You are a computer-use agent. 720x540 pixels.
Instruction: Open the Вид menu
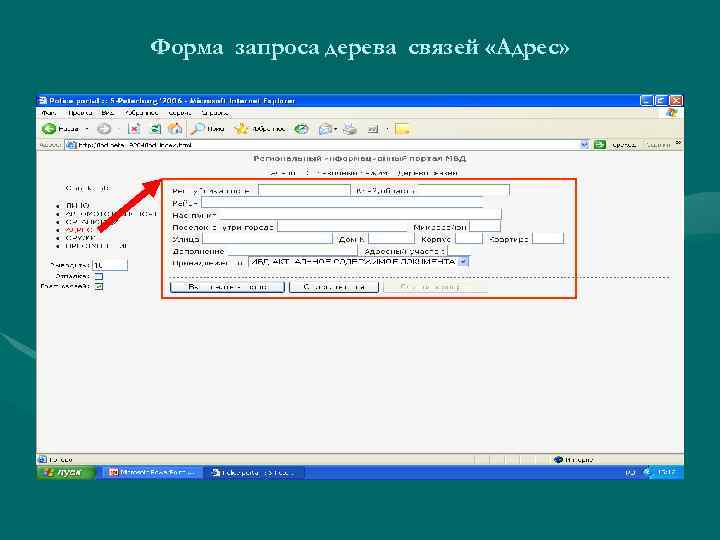coord(108,113)
